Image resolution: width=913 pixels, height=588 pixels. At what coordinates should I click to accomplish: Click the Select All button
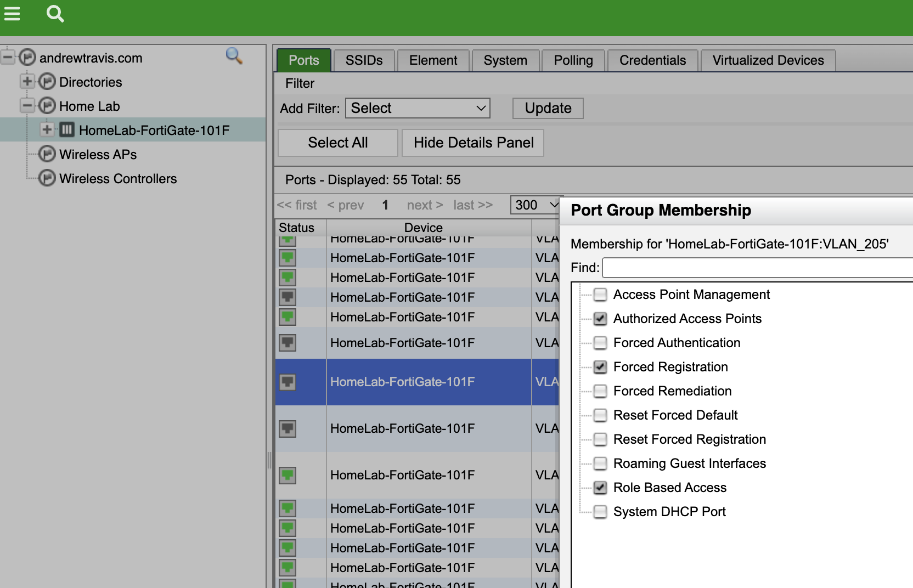point(338,143)
